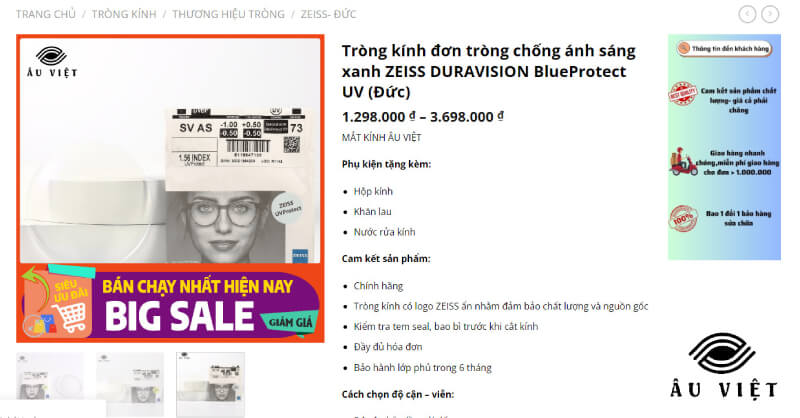
Task: Click the Best Quality red stamp icon
Action: point(683,93)
